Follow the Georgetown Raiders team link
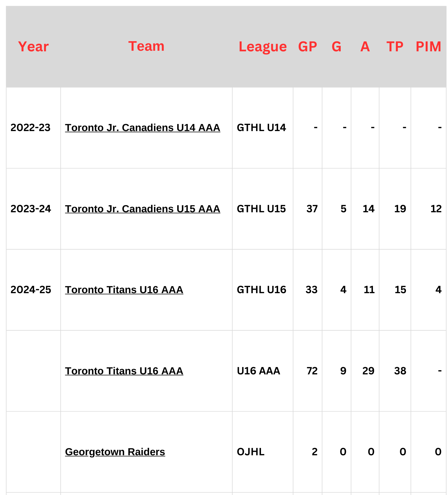Image resolution: width=448 pixels, height=495 pixels. [115, 452]
